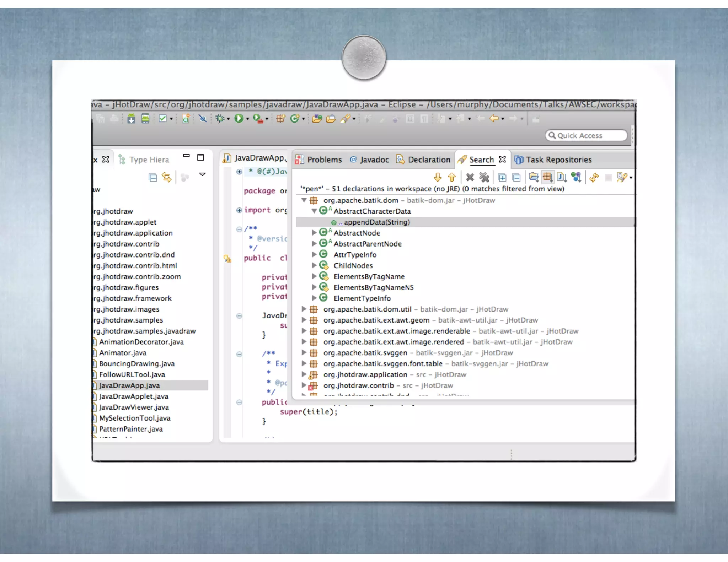Click Collapse All in Search toolbar
728x562 pixels.
(x=516, y=177)
